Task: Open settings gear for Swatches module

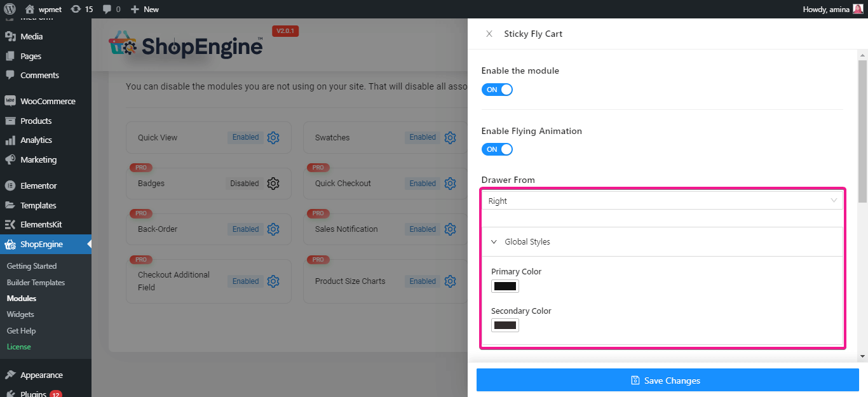Action: [x=451, y=137]
